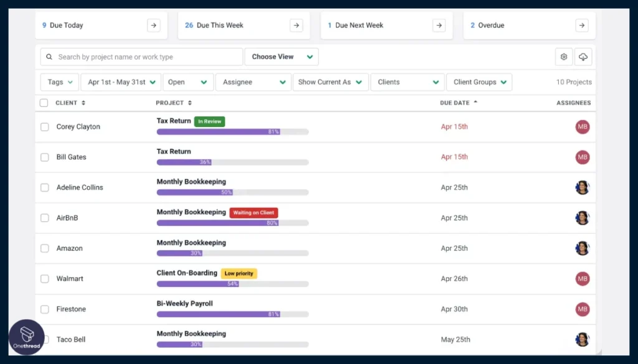Click the Taco Bell client name
638x364 pixels.
[71, 339]
